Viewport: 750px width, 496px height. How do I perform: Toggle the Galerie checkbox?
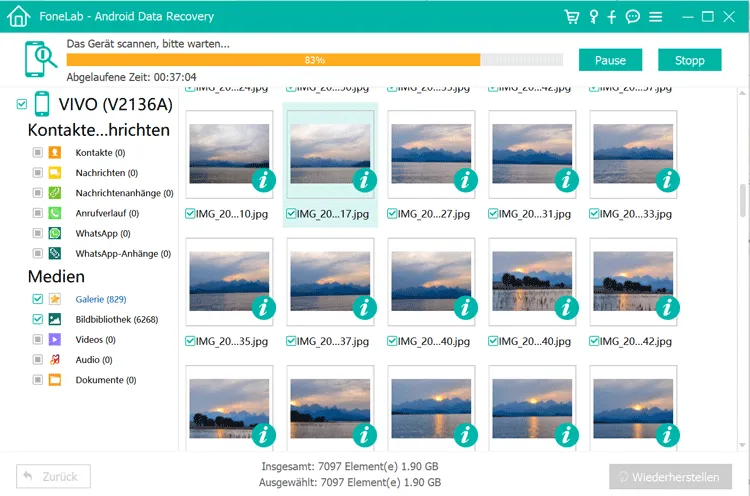(38, 299)
